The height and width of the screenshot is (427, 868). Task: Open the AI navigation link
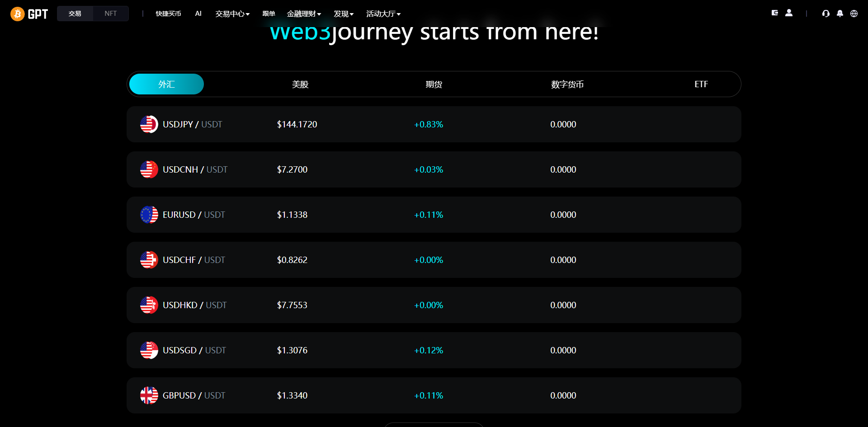point(198,14)
